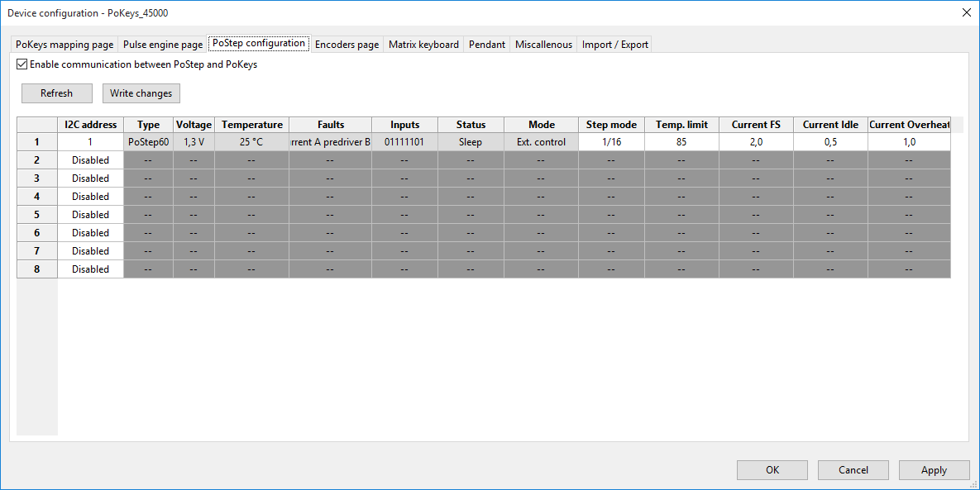Viewport: 980px width, 490px height.
Task: Select row header number 5
Action: click(x=37, y=215)
